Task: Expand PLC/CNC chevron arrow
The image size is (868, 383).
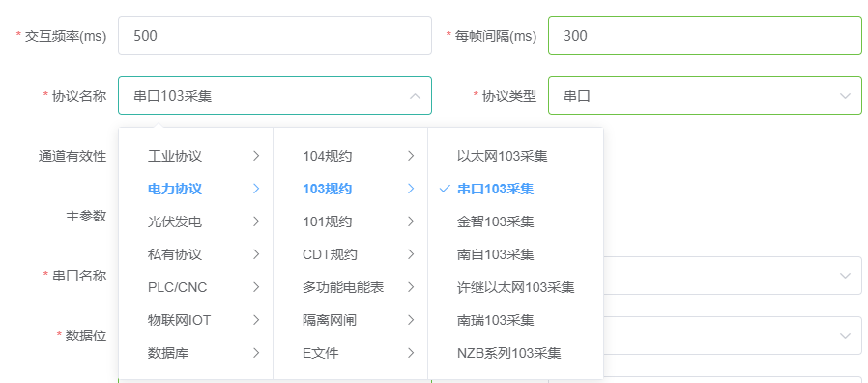Action: (x=256, y=287)
